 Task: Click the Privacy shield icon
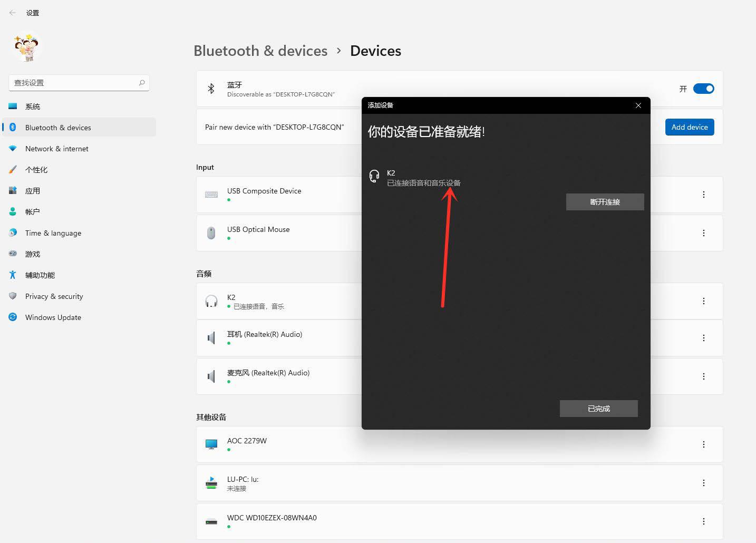[13, 296]
